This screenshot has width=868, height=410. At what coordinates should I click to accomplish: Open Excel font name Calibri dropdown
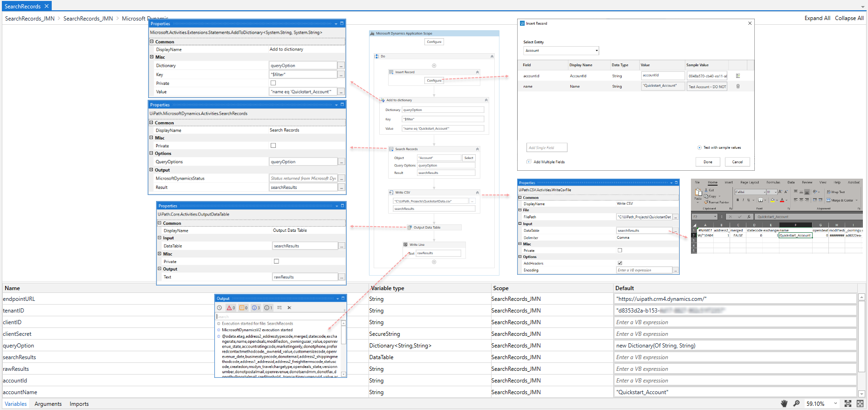click(x=765, y=192)
